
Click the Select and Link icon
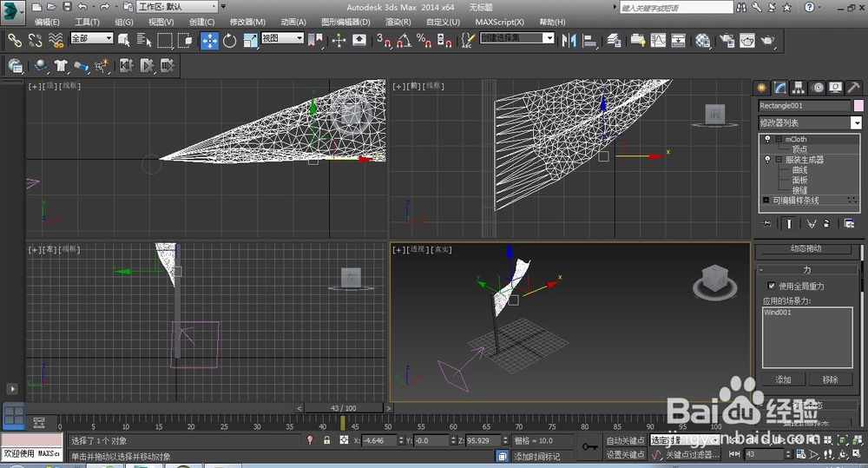14,40
